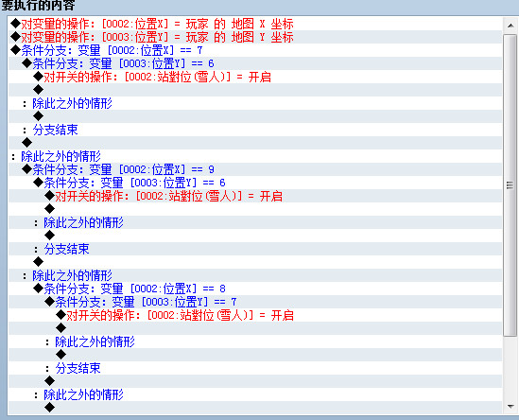Select the row setting [0003:位置Y] to player map Y
The height and width of the screenshot is (420, 519).
point(255,37)
